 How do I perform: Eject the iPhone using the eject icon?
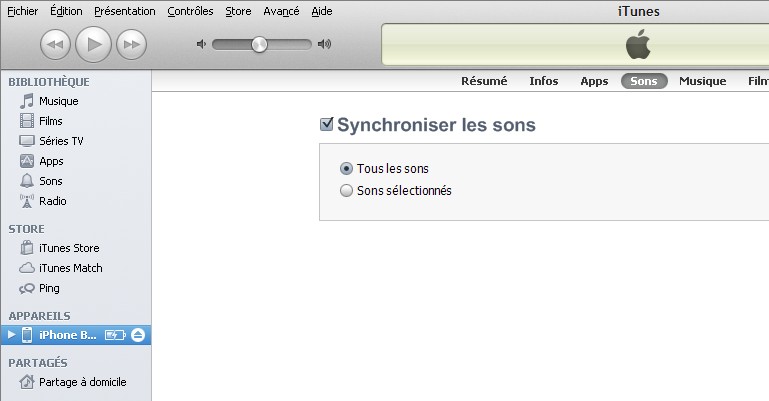click(138, 335)
